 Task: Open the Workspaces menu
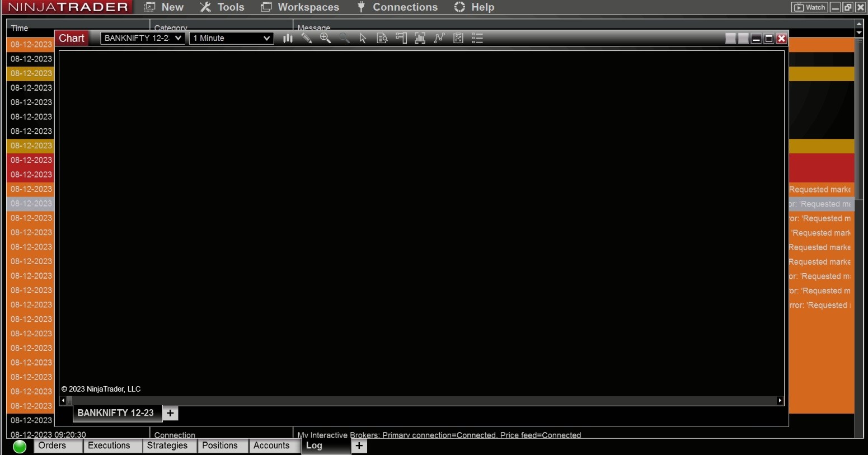[x=301, y=7]
